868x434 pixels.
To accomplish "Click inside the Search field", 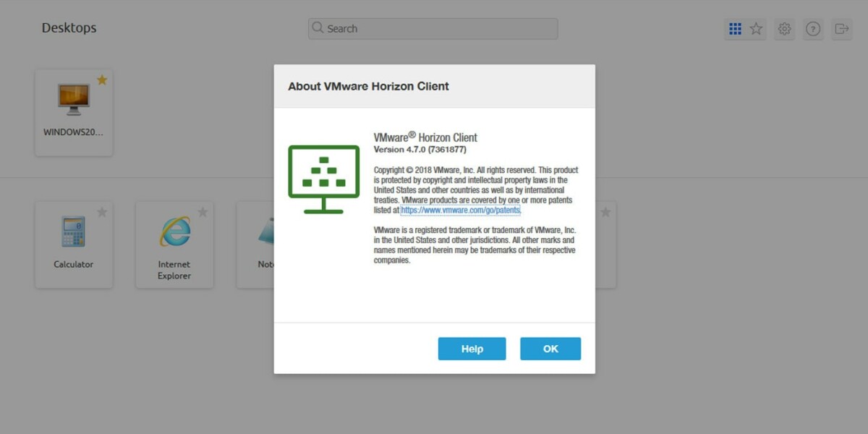I will click(x=434, y=28).
